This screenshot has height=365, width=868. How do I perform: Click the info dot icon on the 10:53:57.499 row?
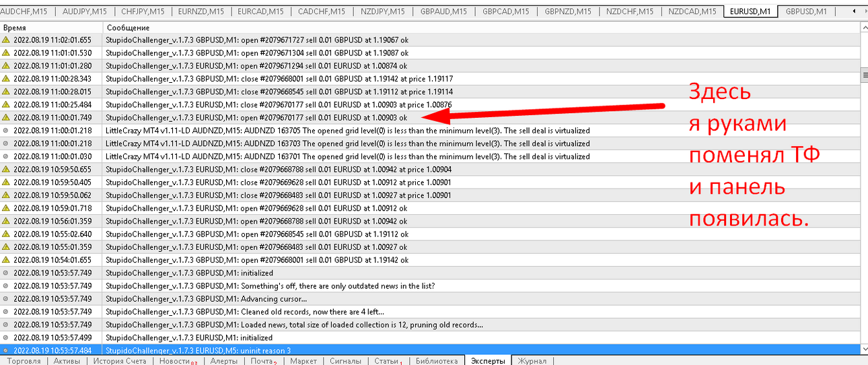coord(6,338)
